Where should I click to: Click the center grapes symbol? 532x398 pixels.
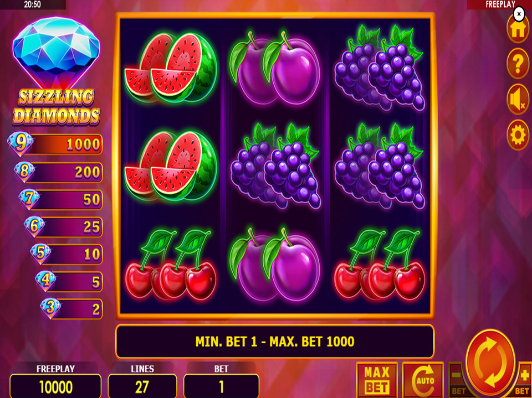point(275,166)
